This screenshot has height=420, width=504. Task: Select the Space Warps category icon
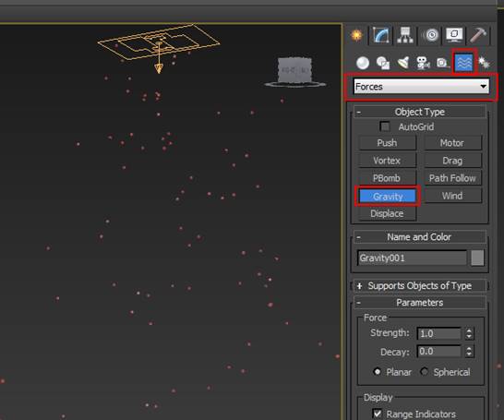click(463, 63)
